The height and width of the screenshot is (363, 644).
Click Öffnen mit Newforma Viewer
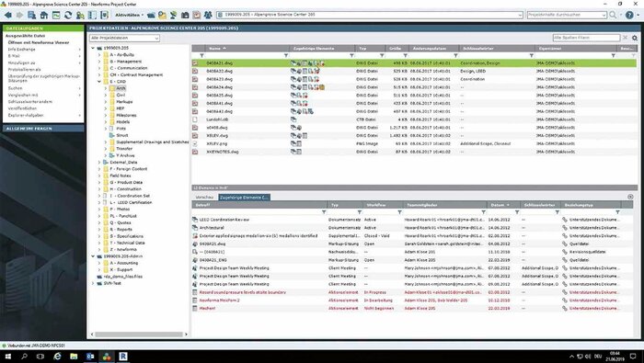point(39,42)
